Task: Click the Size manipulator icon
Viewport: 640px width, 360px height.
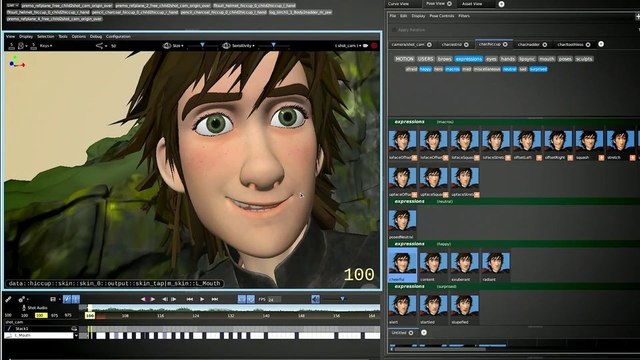Action: click(167, 46)
